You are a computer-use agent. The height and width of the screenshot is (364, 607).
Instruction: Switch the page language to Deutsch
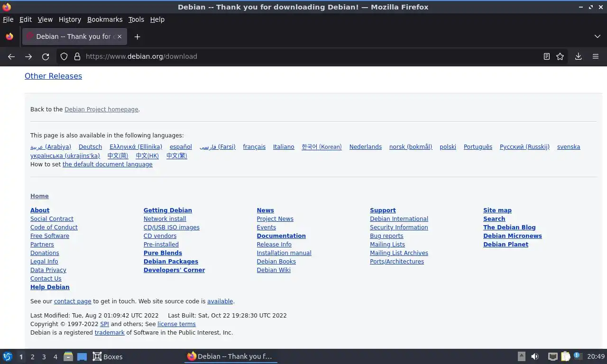(x=90, y=147)
